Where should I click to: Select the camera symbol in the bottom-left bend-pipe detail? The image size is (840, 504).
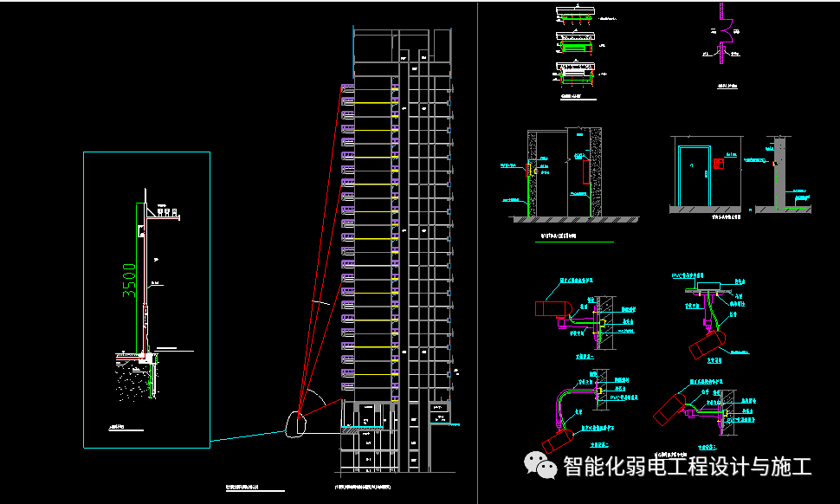[x=557, y=440]
